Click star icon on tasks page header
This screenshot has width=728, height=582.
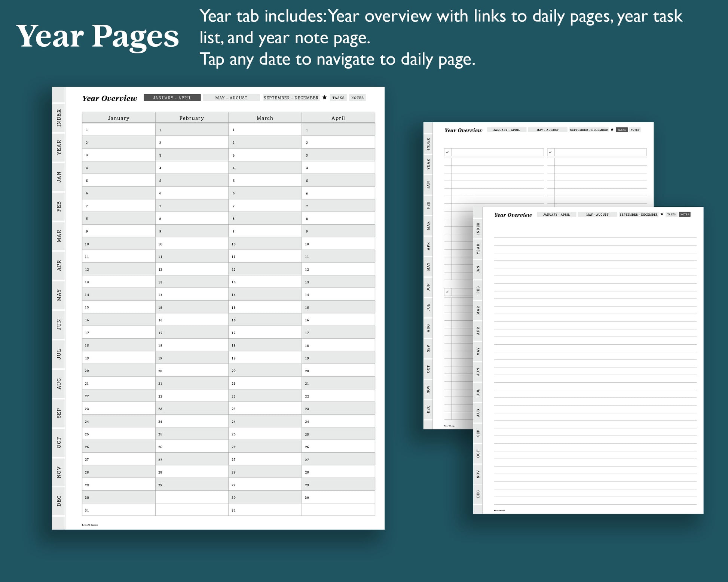click(x=612, y=130)
